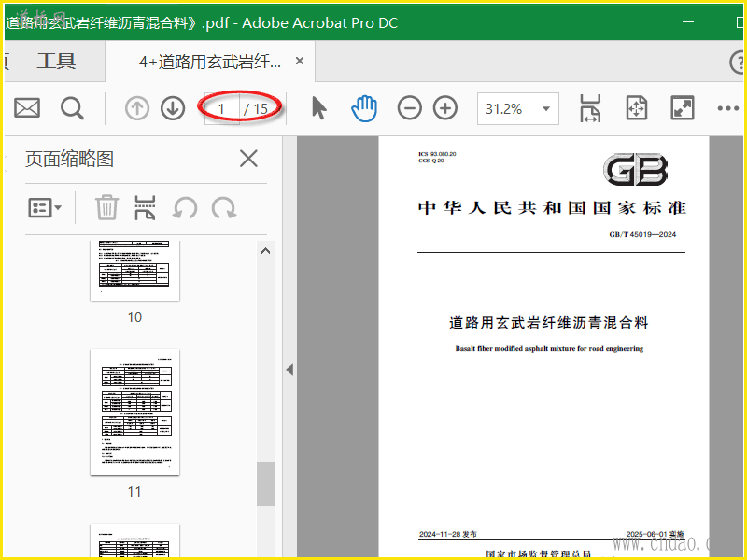Activate the hand pan tool
Viewport: 747px width, 560px height.
point(364,108)
